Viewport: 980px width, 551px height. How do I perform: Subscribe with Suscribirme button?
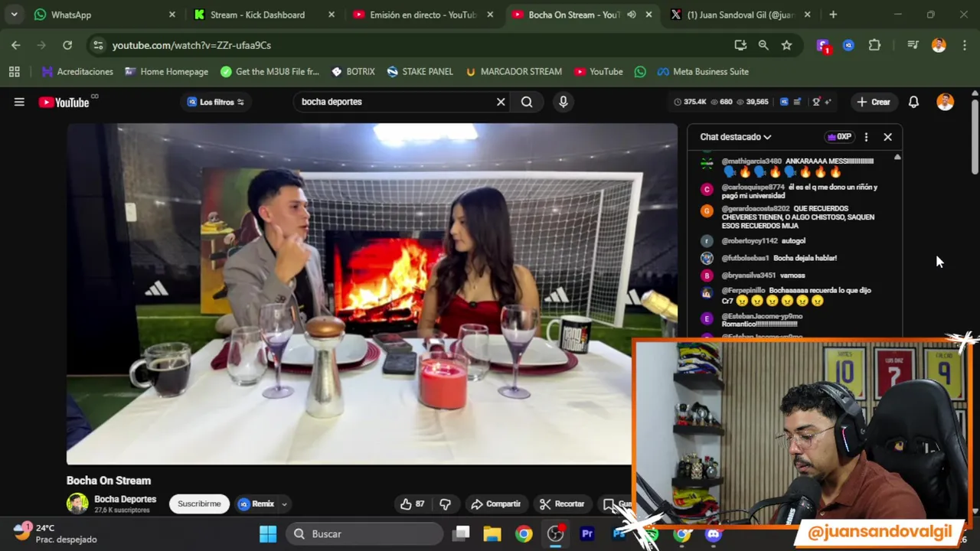[199, 504]
